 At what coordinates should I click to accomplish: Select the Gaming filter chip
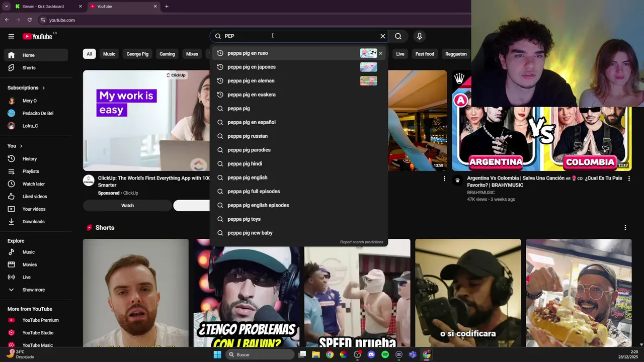(167, 54)
